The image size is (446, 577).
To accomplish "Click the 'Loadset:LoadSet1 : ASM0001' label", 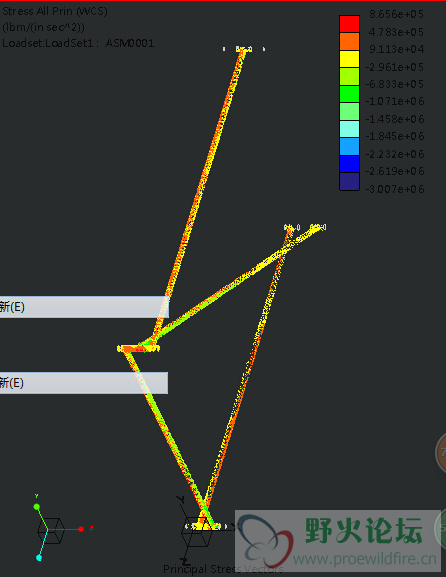I will coord(78,43).
